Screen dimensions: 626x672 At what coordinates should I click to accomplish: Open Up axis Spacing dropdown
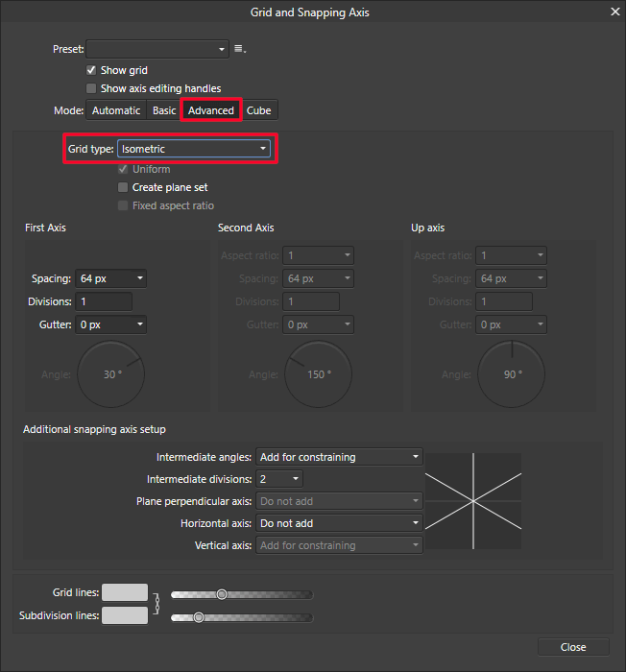coord(511,278)
